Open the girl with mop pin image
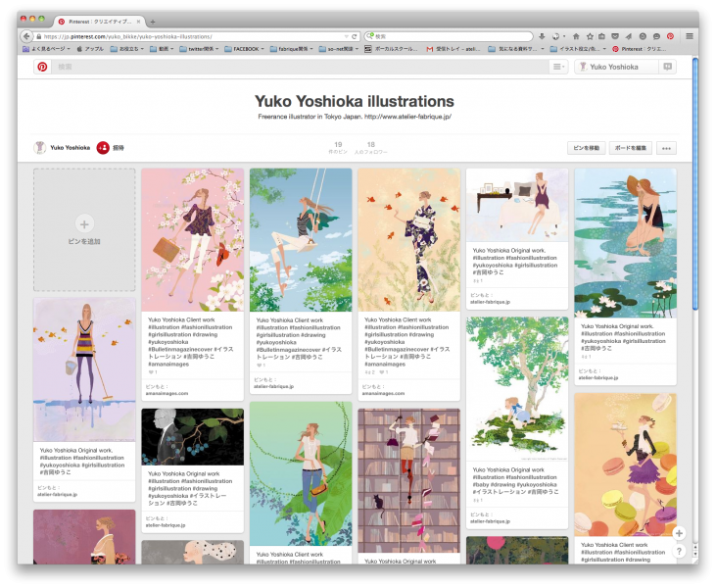Image resolution: width=716 pixels, height=588 pixels. tap(84, 369)
